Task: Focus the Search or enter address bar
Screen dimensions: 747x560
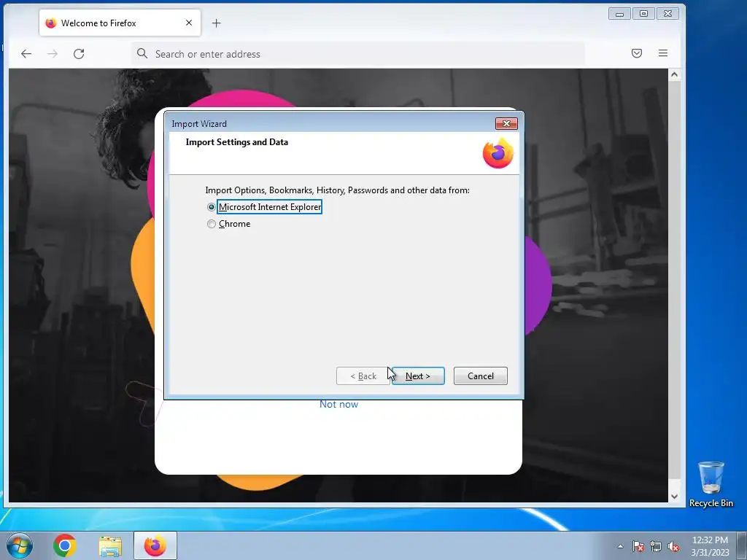Action: pos(358,54)
